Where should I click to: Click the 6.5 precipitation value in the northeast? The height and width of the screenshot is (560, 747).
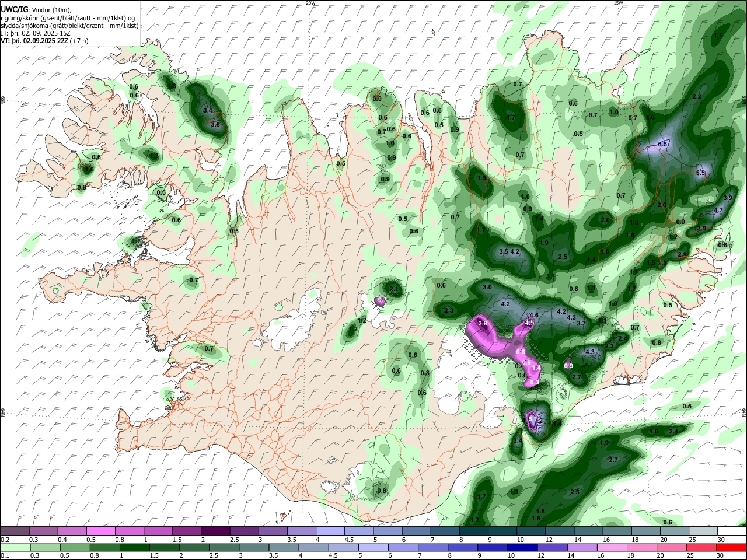[x=662, y=144]
